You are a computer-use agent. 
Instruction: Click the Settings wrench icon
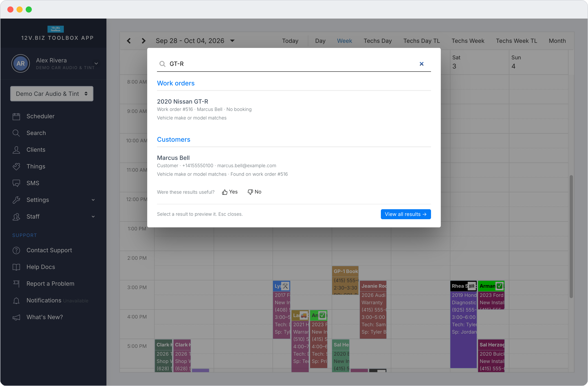tap(16, 200)
